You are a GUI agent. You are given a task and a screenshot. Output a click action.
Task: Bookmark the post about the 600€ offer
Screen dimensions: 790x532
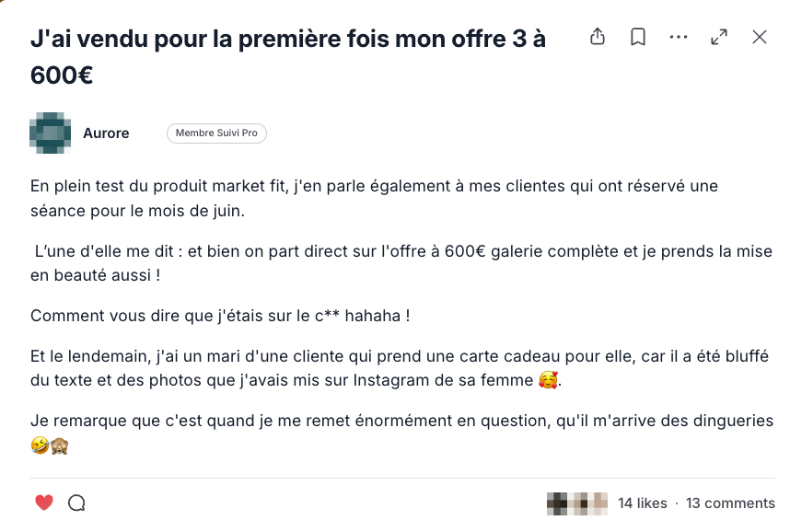click(x=638, y=37)
